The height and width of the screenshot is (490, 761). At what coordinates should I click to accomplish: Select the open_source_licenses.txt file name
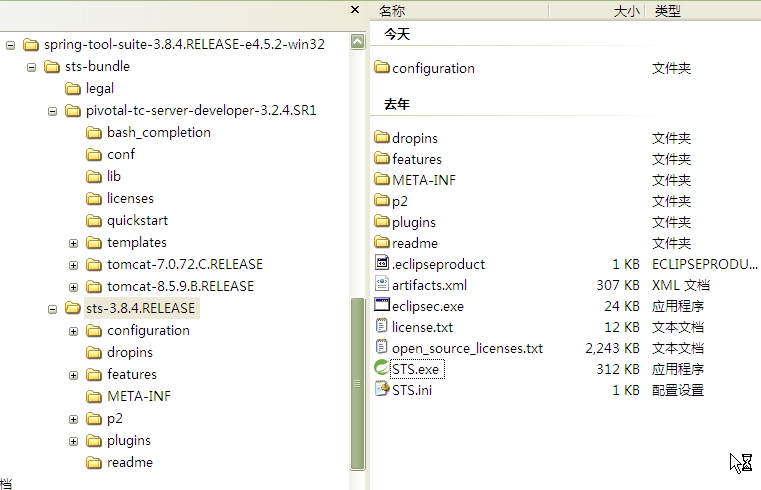point(467,348)
